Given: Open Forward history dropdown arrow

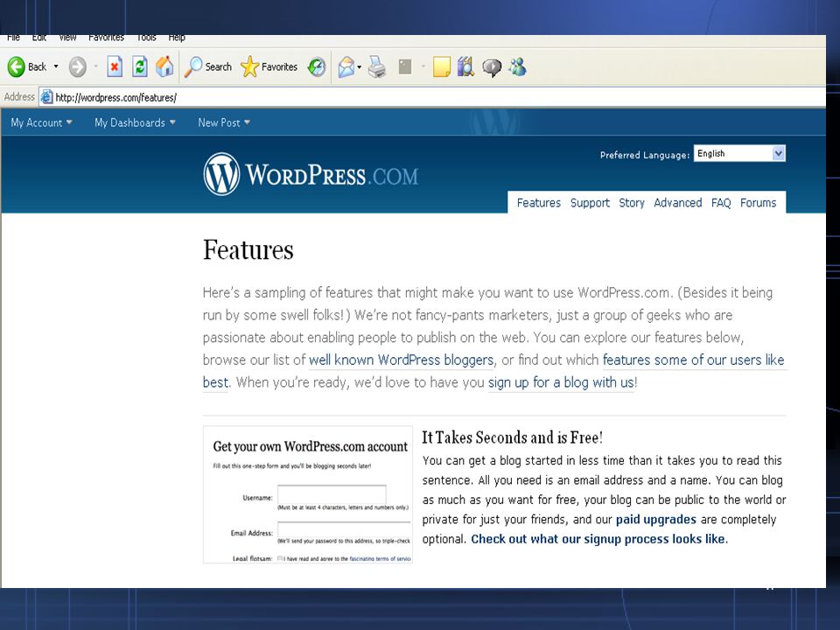Looking at the screenshot, I should click(x=96, y=67).
